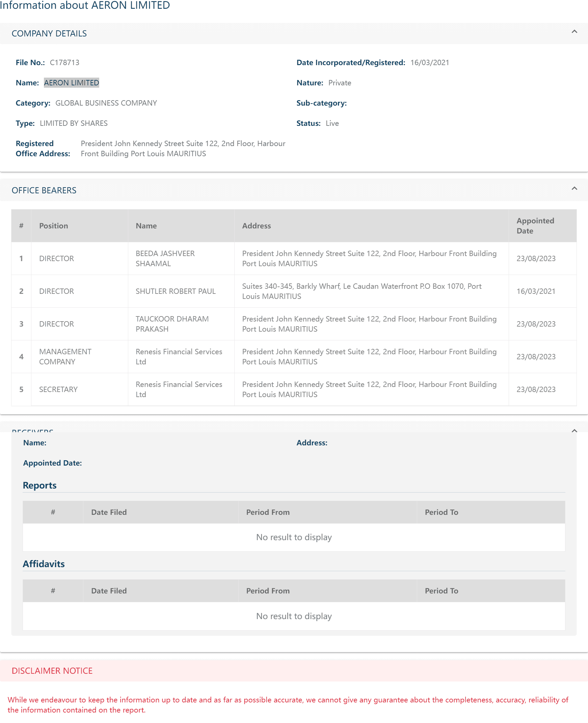Click No result to display under Reports
This screenshot has height=723, width=588.
[x=294, y=537]
